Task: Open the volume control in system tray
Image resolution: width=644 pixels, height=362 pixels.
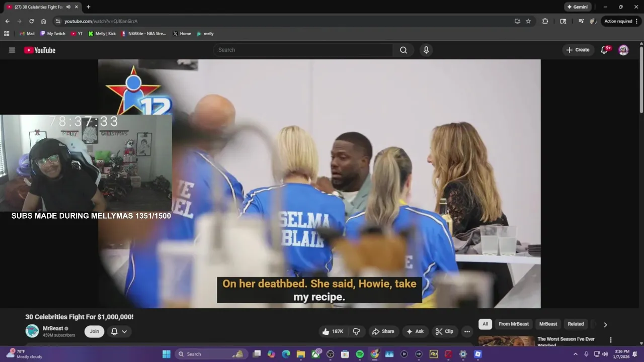Action: 605,354
